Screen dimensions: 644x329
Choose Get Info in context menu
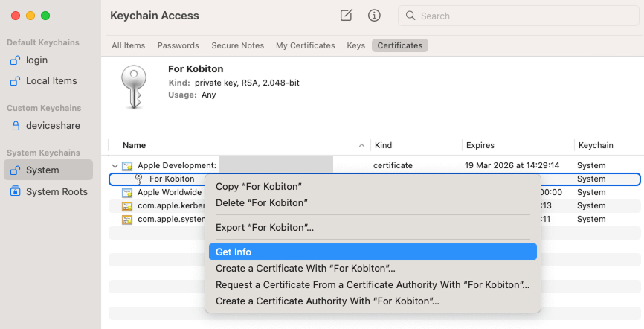[373, 252]
